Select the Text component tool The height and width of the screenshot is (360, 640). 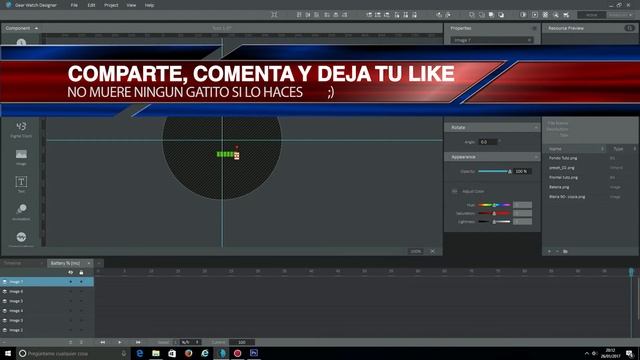click(x=21, y=184)
